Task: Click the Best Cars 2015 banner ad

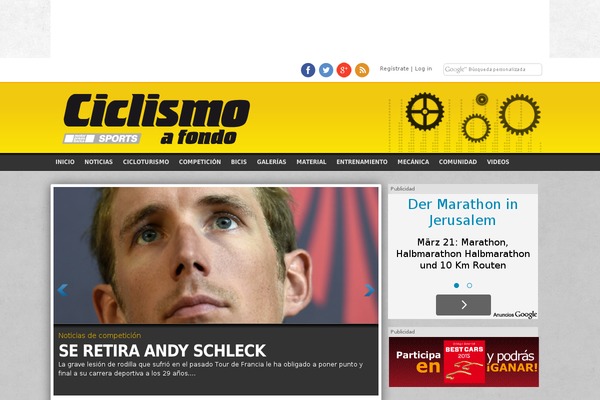Action: coord(464,362)
